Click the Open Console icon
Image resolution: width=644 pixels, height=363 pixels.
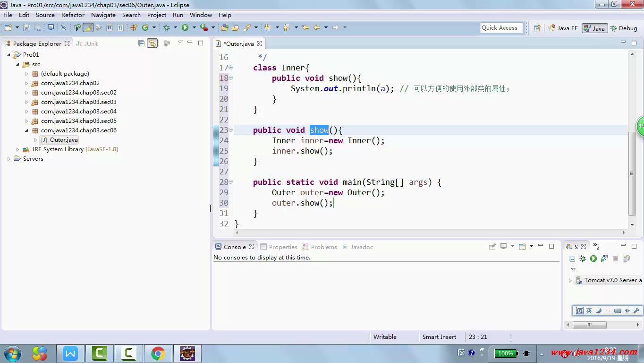click(x=522, y=246)
